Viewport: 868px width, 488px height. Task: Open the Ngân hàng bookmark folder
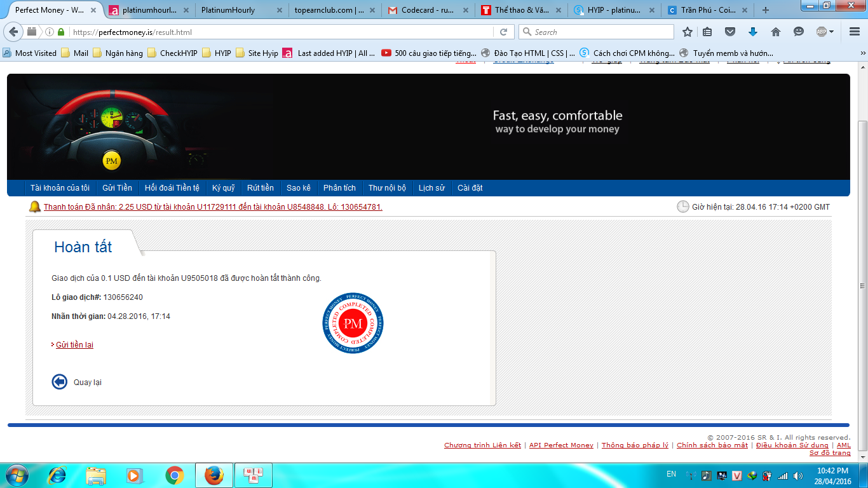pos(118,53)
